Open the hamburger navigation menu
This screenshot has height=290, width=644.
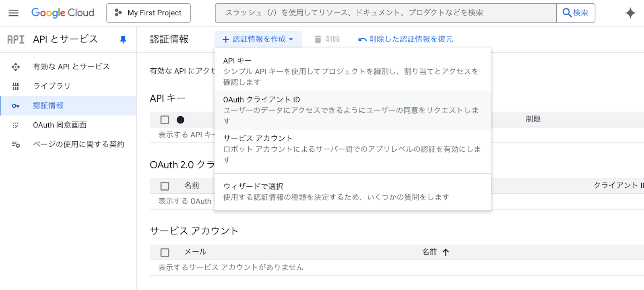pos(13,13)
